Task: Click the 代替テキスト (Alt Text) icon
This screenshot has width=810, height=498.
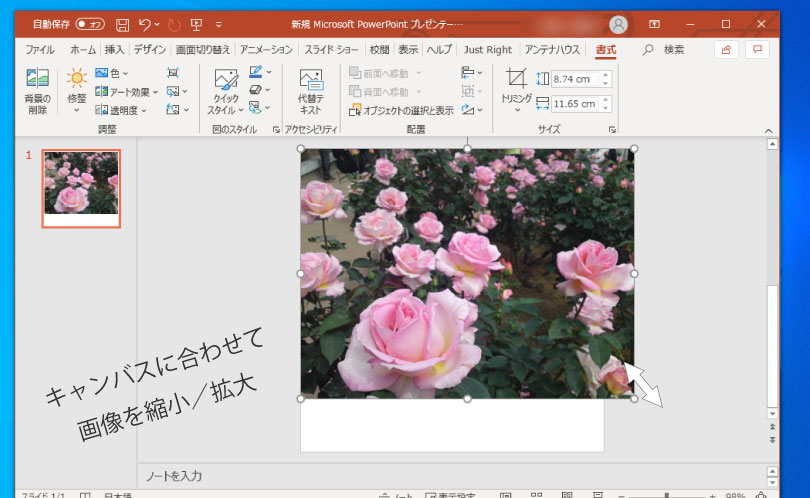Action: [x=311, y=92]
